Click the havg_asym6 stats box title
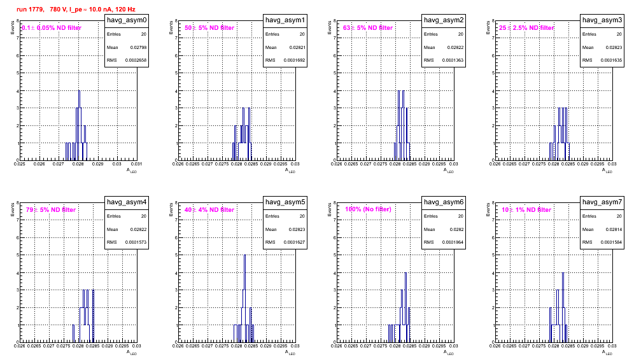 444,202
